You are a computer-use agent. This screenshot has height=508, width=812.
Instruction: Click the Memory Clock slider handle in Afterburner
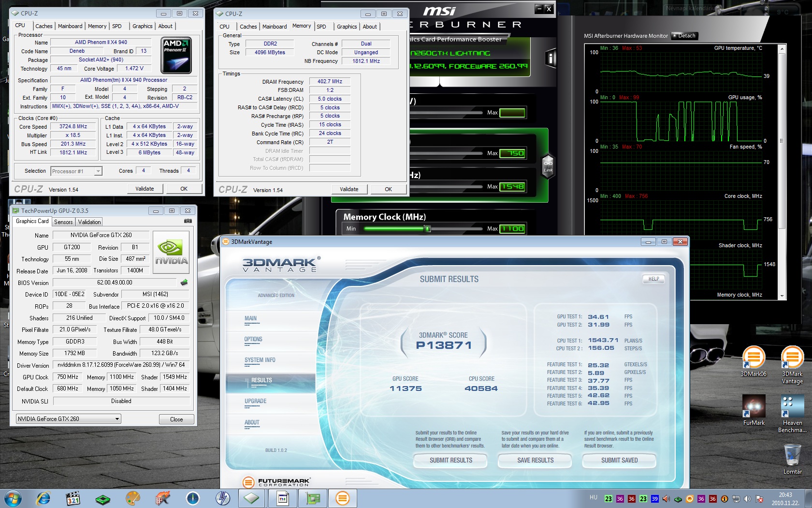point(427,228)
